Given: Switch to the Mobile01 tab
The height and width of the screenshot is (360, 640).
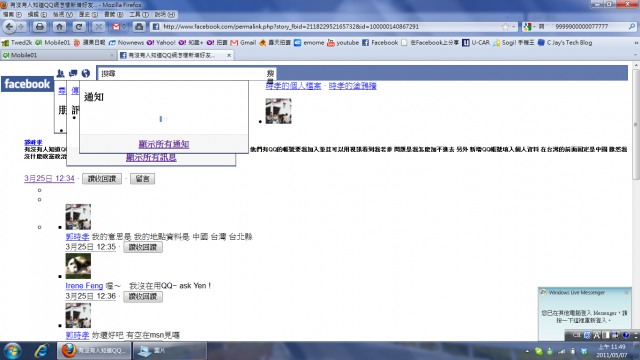Looking at the screenshot, I should [x=59, y=55].
